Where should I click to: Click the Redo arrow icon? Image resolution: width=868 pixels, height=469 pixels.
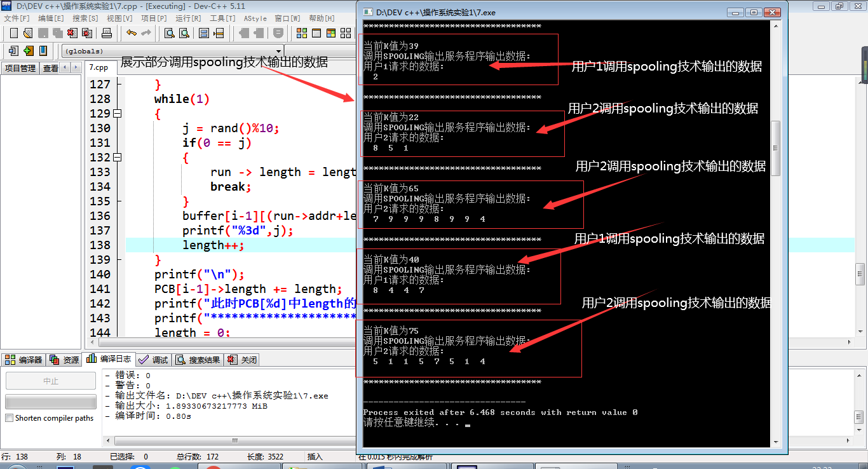click(x=146, y=33)
